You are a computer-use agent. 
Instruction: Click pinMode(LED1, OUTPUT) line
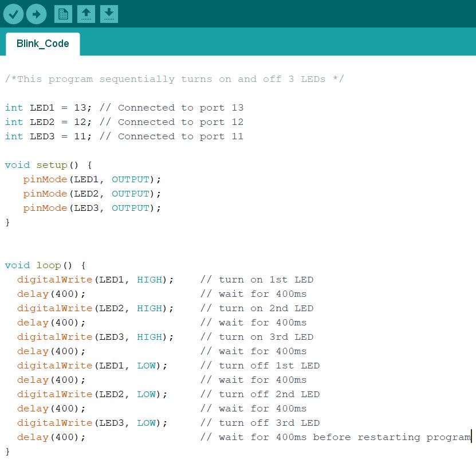click(x=92, y=179)
